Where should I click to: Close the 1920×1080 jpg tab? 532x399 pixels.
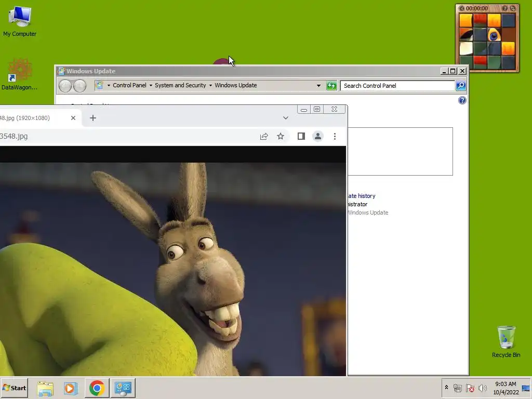click(73, 118)
